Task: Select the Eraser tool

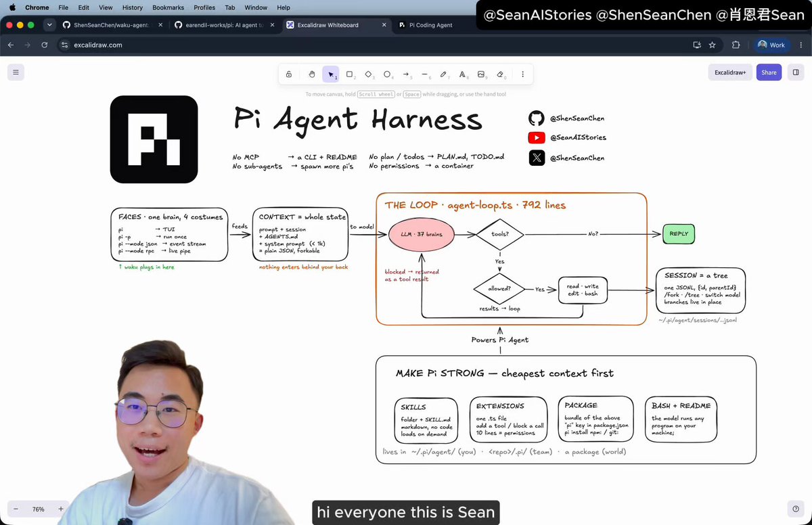Action: pos(501,74)
